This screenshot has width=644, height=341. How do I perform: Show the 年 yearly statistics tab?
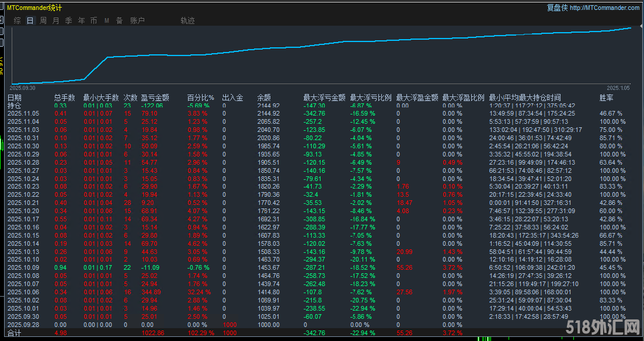tap(81, 20)
